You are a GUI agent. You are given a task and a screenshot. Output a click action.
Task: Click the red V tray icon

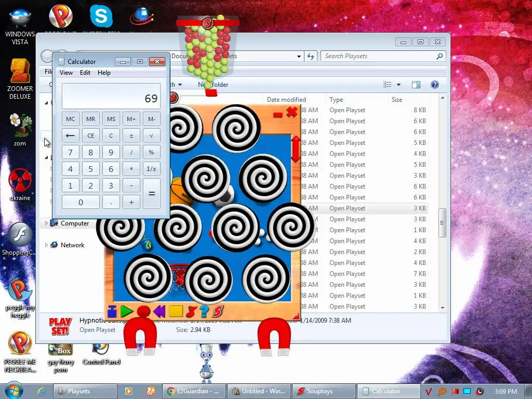(x=429, y=392)
